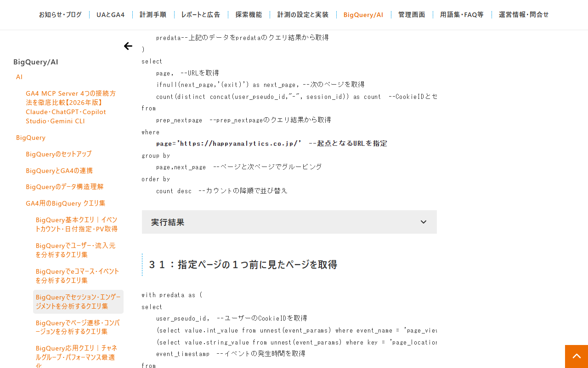The height and width of the screenshot is (368, 588).
Task: Open the GA4 MCP Server comparison article link
Action: 71,107
